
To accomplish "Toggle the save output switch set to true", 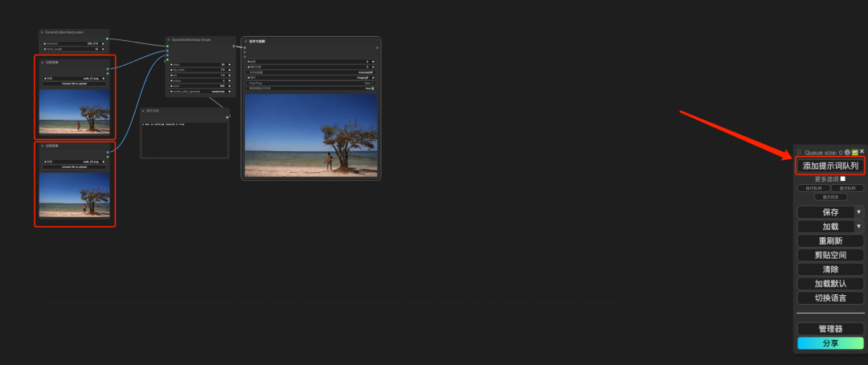I will [x=371, y=88].
